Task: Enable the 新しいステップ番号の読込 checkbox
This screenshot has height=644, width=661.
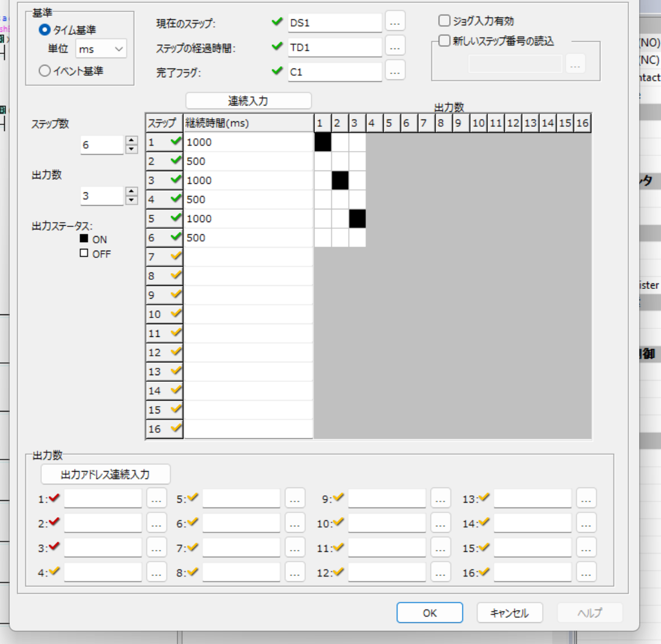Action: pyautogui.click(x=444, y=41)
